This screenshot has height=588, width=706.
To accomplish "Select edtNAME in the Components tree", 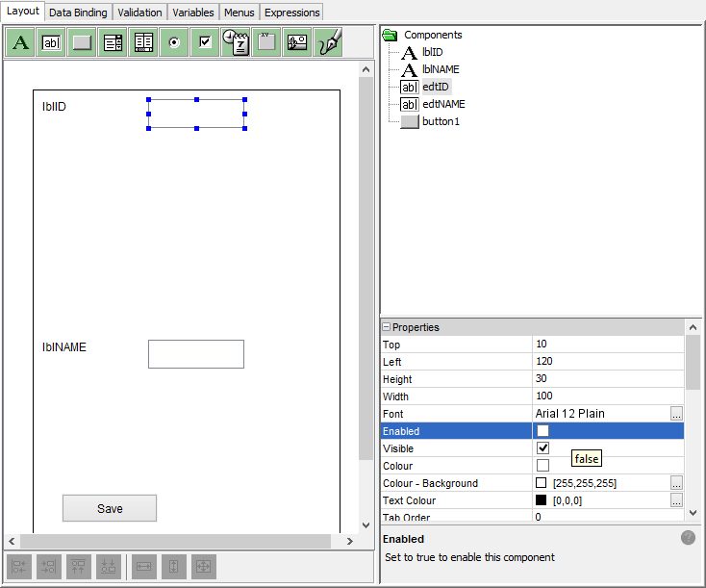I will (443, 104).
